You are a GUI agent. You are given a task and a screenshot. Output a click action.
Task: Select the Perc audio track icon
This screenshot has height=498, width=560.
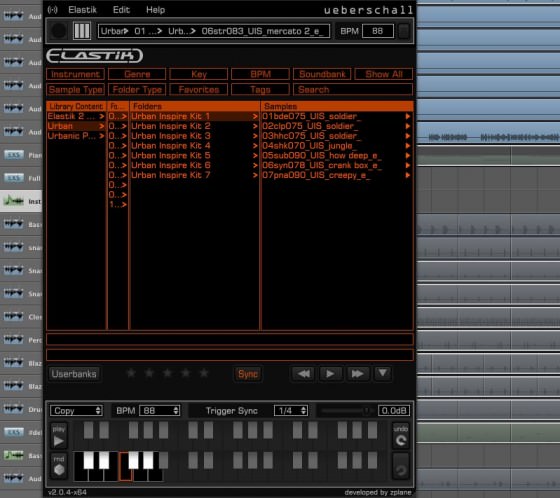[14, 340]
